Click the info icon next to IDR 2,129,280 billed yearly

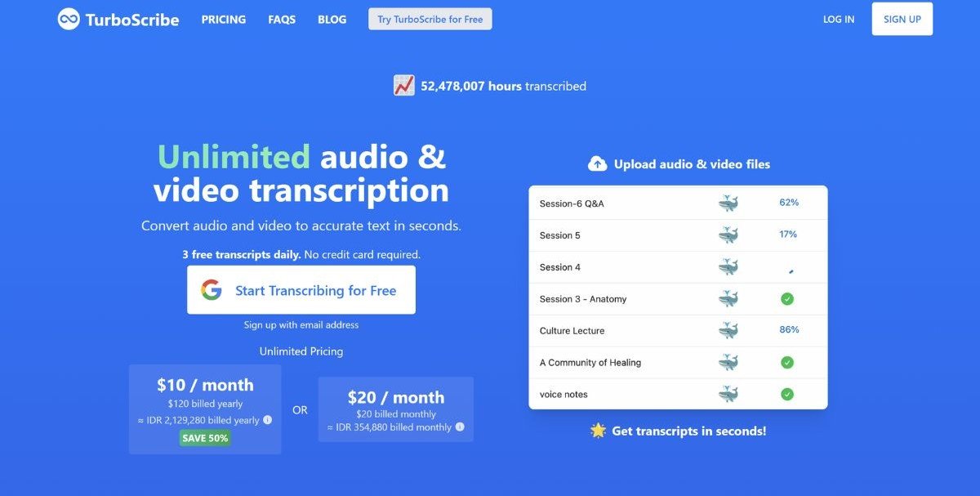pos(268,420)
